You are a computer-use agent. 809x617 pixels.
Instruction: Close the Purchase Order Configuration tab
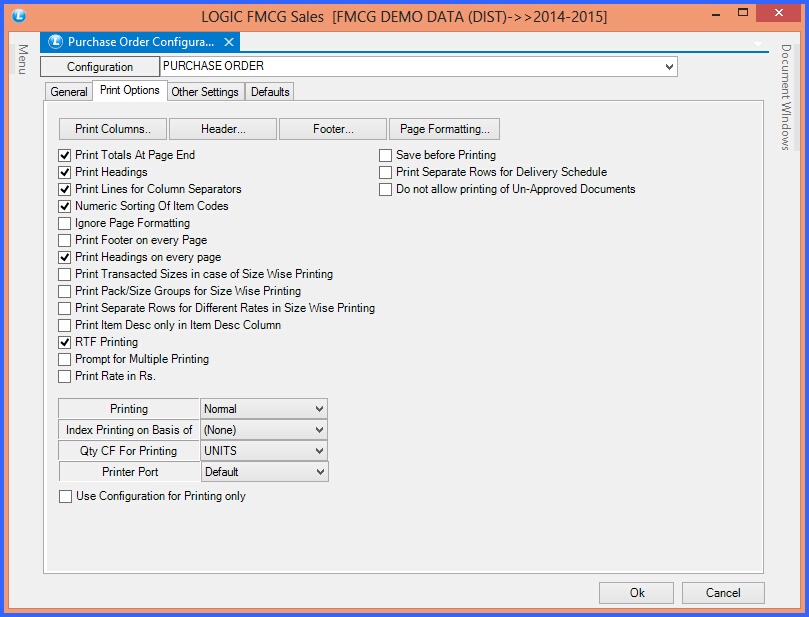coord(229,42)
